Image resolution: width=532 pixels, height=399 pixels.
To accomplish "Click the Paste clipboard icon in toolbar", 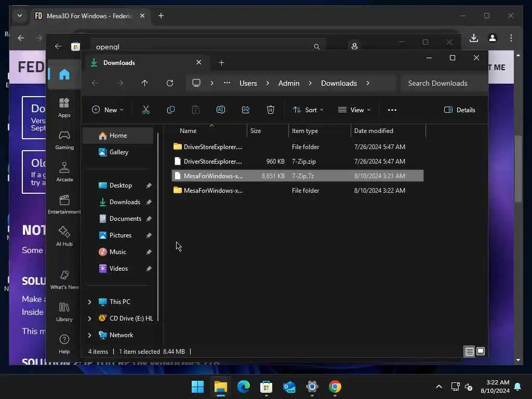I will click(x=196, y=110).
